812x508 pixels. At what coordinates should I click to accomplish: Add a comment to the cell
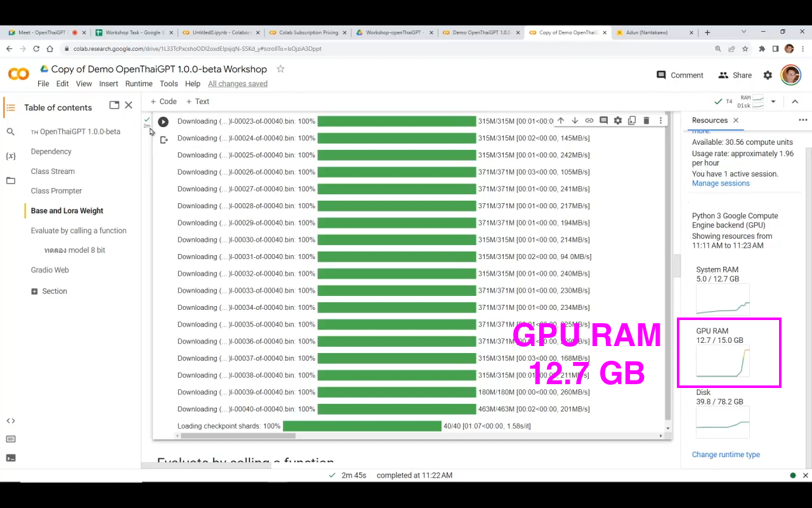[603, 121]
